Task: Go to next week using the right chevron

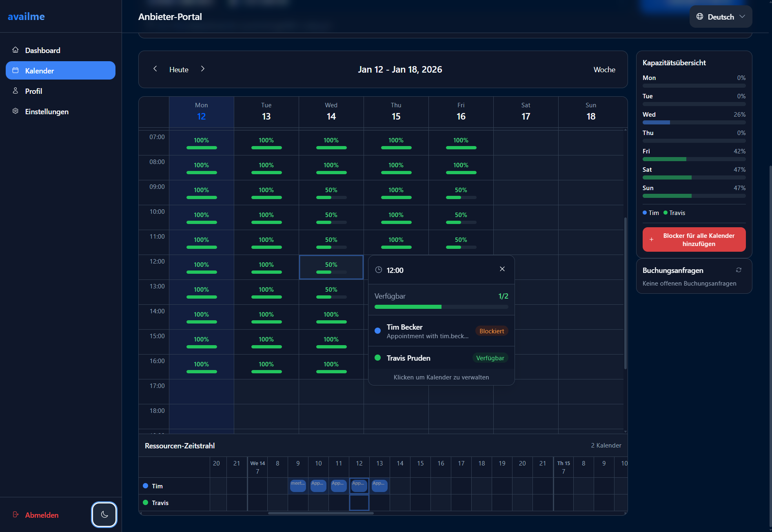Action: [203, 69]
